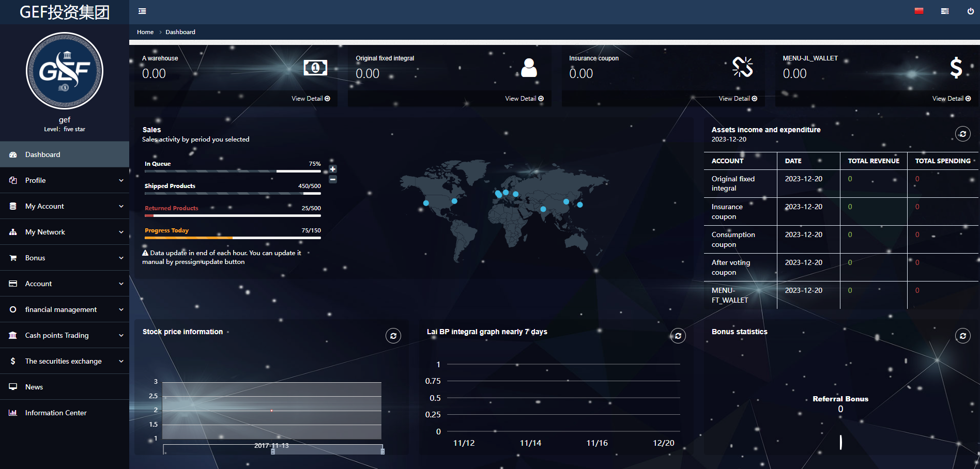This screenshot has height=469, width=980.
Task: Click the TOTAL SPENDING column header
Action: [943, 161]
